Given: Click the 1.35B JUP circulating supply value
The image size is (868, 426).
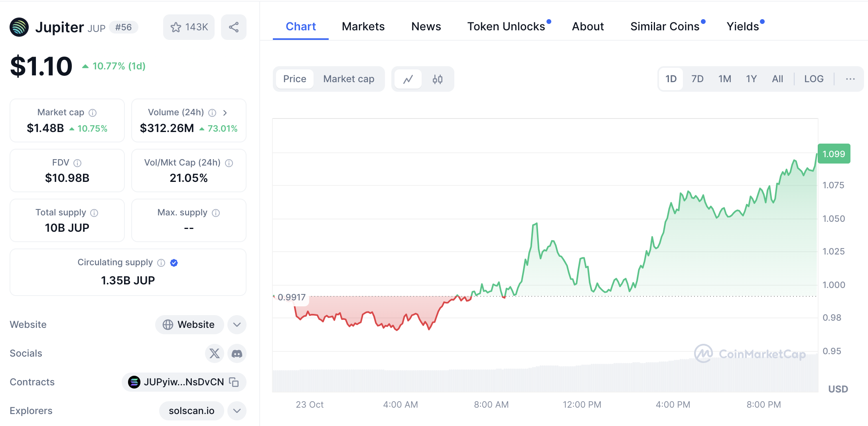Looking at the screenshot, I should [x=128, y=280].
